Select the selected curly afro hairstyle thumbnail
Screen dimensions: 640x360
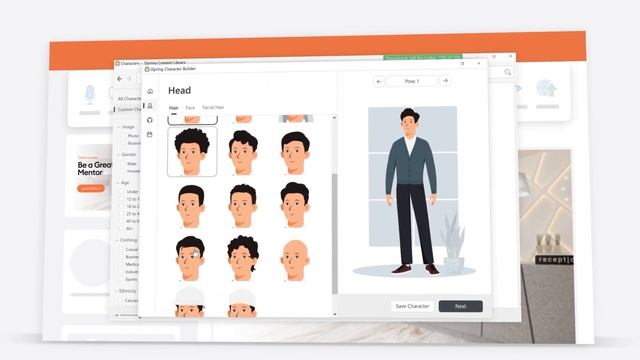tap(192, 152)
